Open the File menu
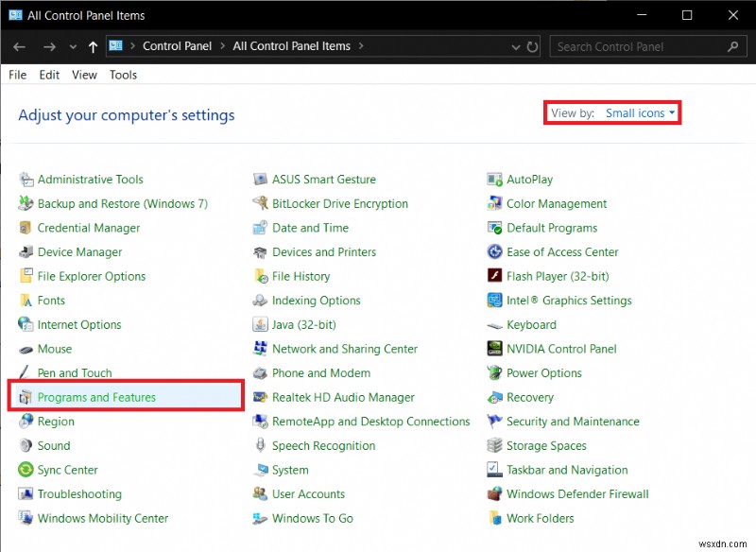Image resolution: width=756 pixels, height=552 pixels. point(16,75)
